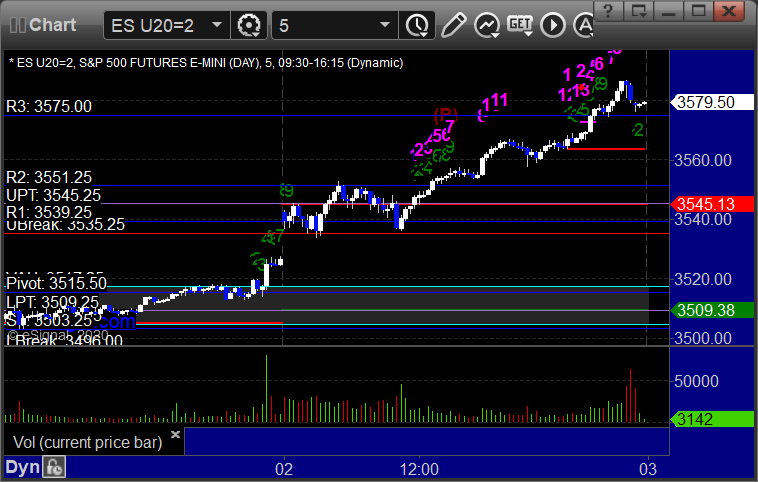Click the fc lock icon next to Dyn
The height and width of the screenshot is (482, 758).
(x=54, y=467)
